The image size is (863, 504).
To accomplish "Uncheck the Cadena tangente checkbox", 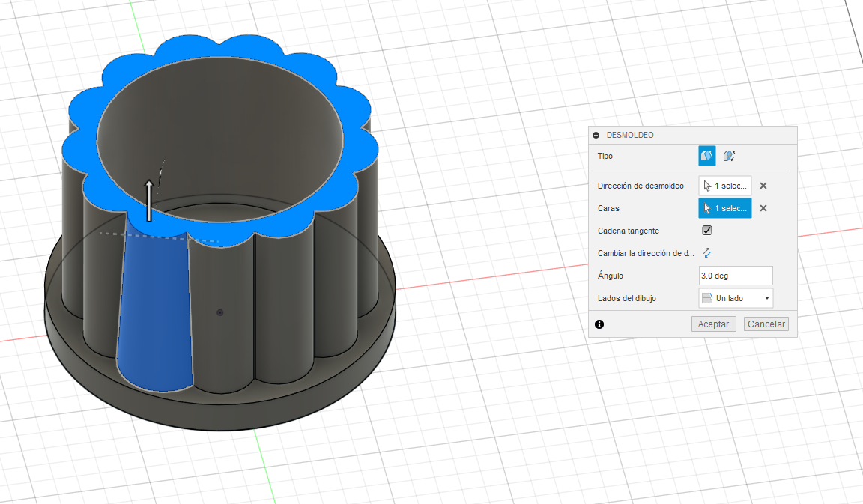I will click(707, 231).
